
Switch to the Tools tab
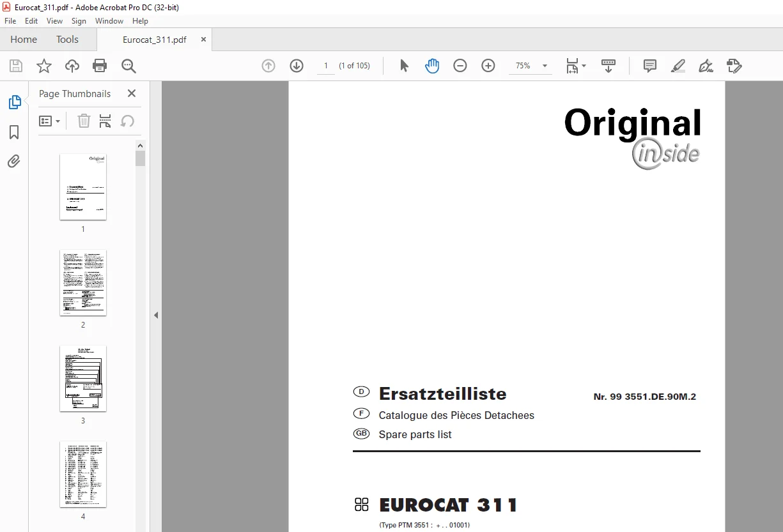tap(67, 40)
